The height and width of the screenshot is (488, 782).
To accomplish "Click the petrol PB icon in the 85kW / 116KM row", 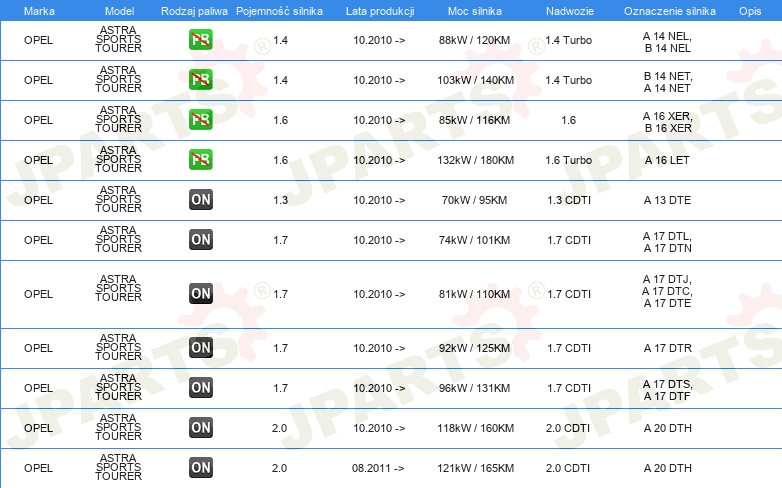I will (201, 120).
